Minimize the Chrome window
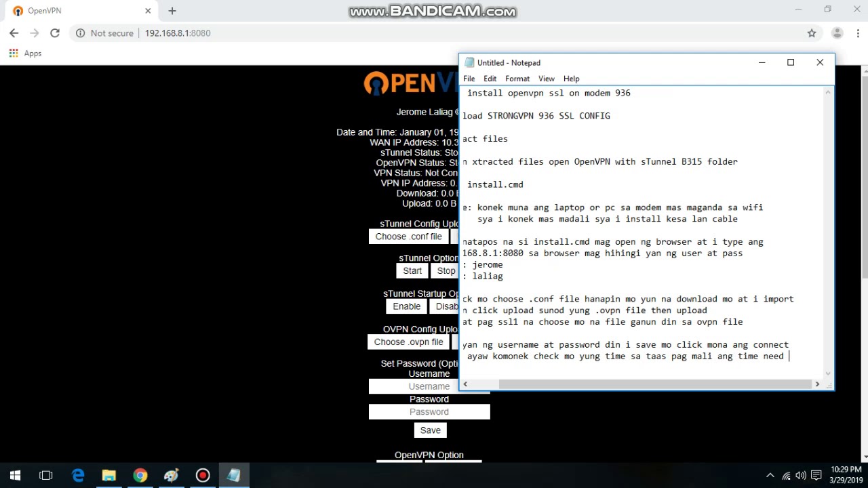 click(x=797, y=9)
